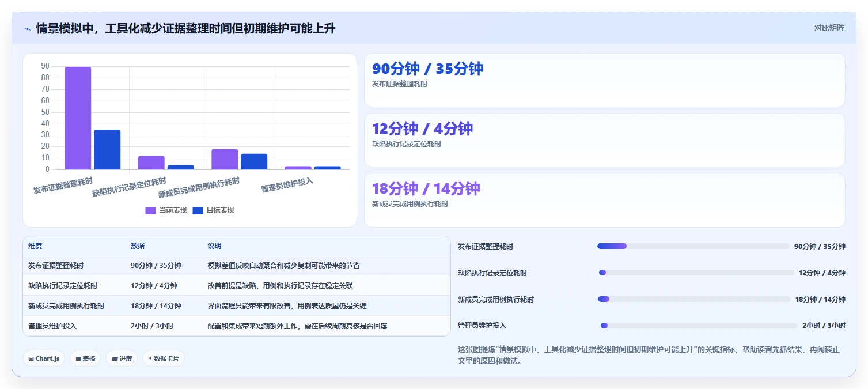Select 发布证据整理耗时 cell in the table
868x389 pixels.
(x=56, y=266)
